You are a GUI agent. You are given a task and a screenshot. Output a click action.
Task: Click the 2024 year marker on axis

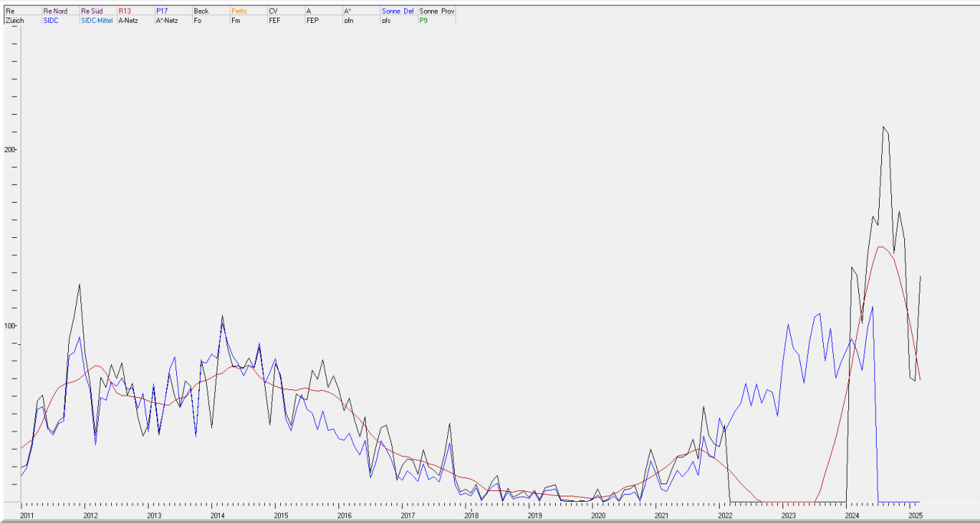click(x=852, y=516)
